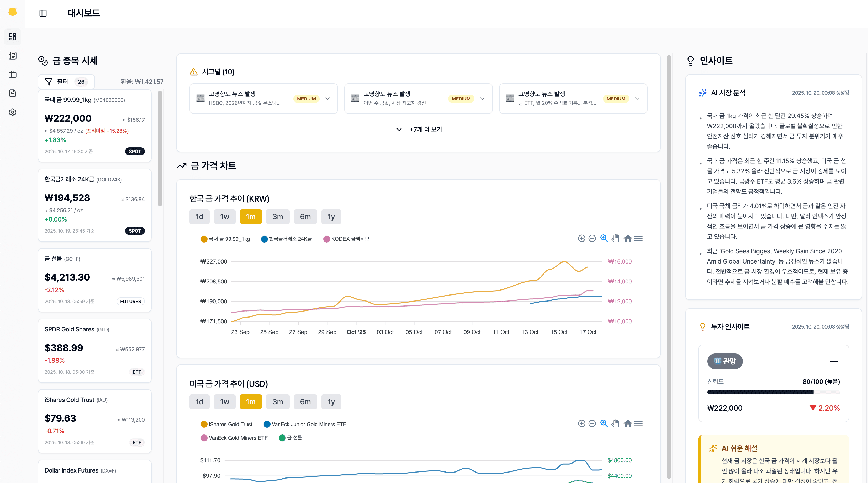
Task: Open settings gear in the sidebar
Action: click(13, 112)
